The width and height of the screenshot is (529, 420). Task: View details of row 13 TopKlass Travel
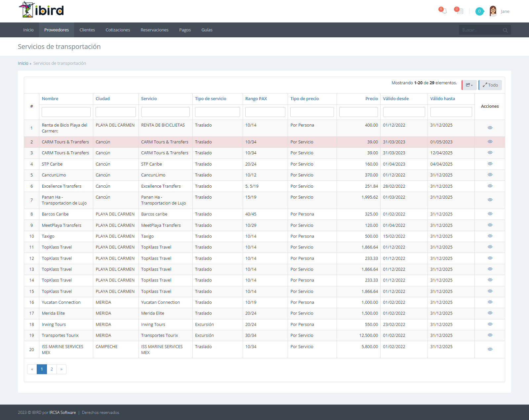[490, 269]
